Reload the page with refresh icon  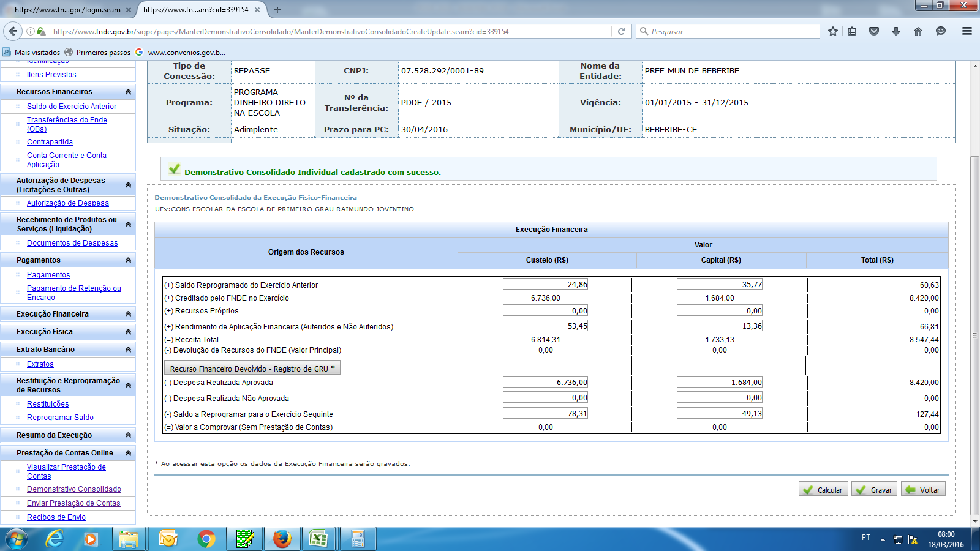[x=621, y=31]
